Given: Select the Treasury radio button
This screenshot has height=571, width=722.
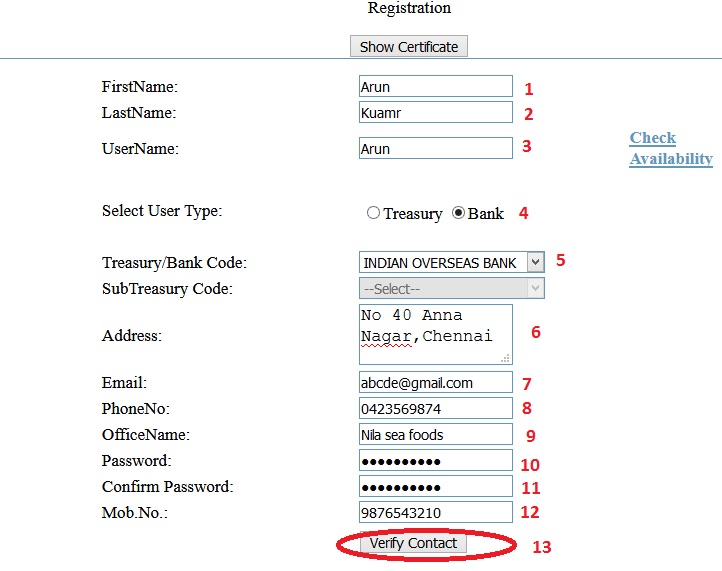Looking at the screenshot, I should tap(374, 213).
